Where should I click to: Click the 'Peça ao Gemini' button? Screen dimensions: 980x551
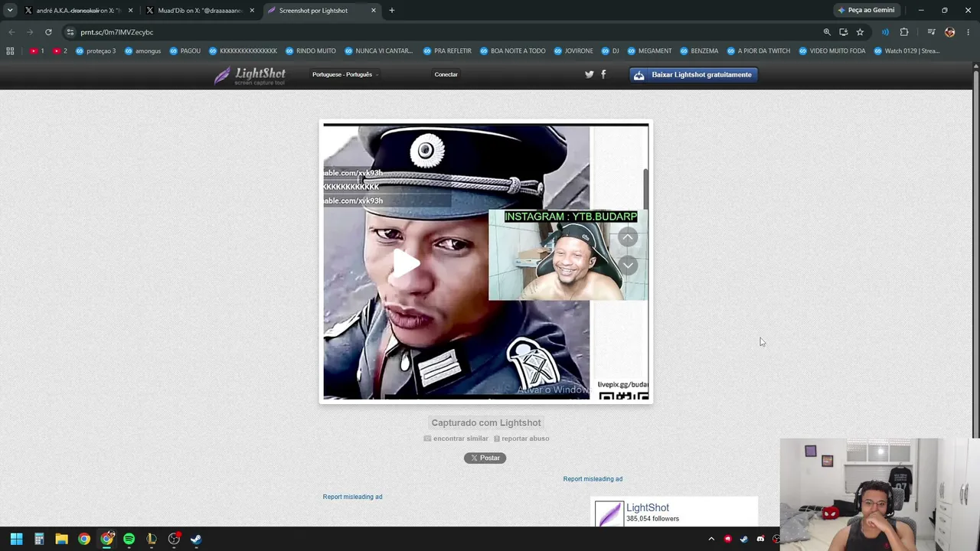866,11
